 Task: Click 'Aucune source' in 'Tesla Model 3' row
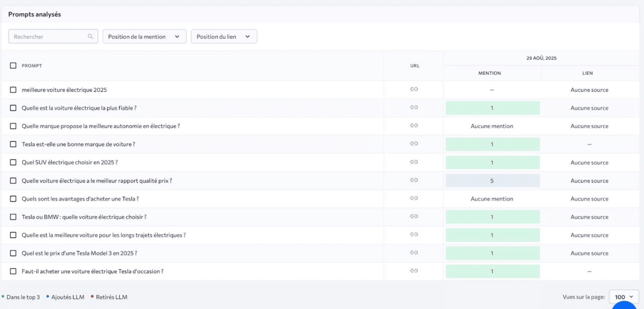(x=589, y=253)
